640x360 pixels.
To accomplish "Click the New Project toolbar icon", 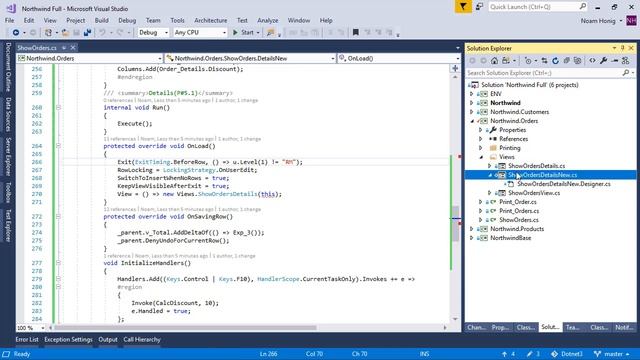I will [48, 32].
